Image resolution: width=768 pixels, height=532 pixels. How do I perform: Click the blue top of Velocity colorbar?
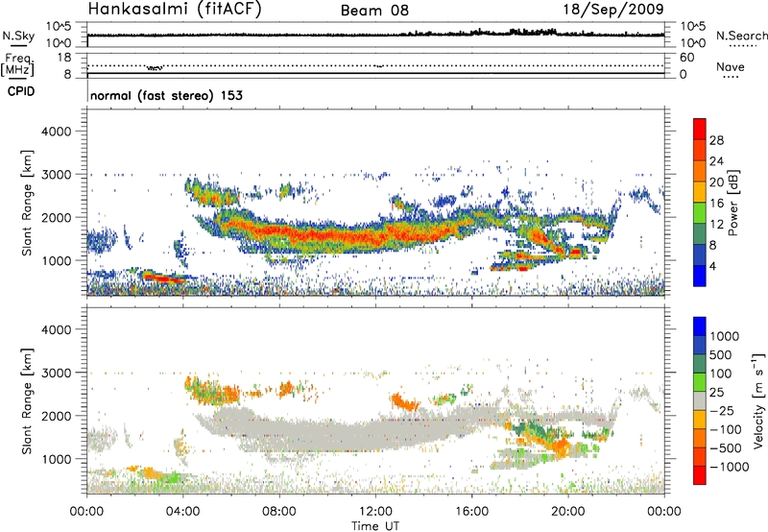pos(700,326)
